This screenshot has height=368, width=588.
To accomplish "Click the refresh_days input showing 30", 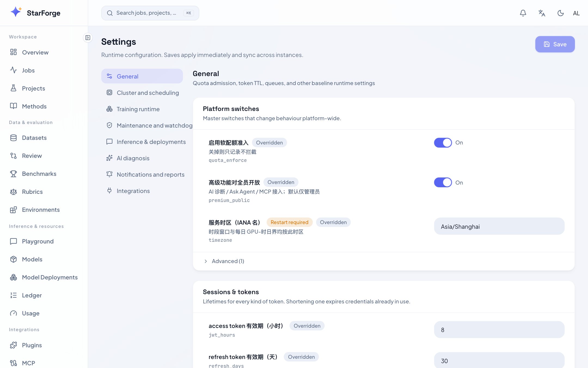I will tap(499, 360).
